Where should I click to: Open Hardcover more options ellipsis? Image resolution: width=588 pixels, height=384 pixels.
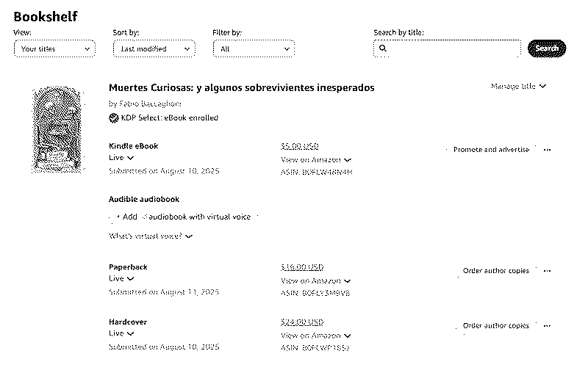tap(547, 326)
